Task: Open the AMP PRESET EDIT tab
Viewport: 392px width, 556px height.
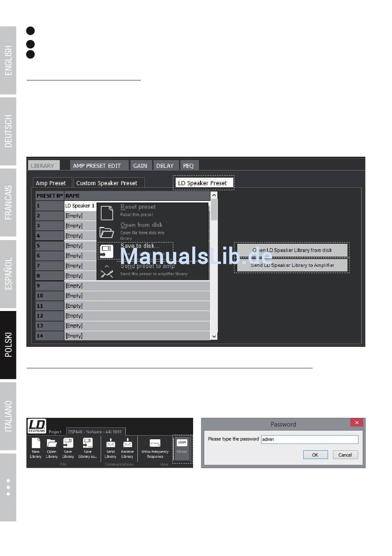Action: pyautogui.click(x=99, y=166)
